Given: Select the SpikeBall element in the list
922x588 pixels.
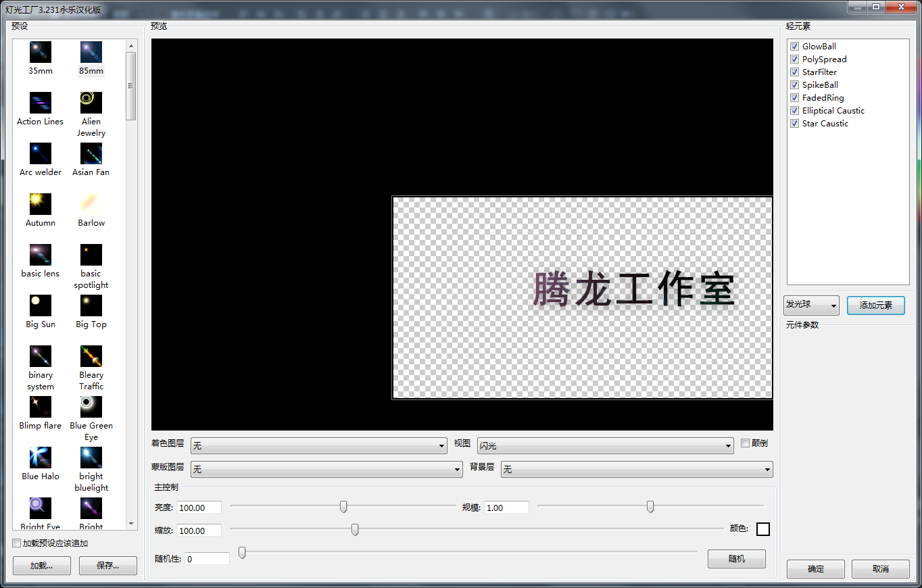Looking at the screenshot, I should pos(819,84).
